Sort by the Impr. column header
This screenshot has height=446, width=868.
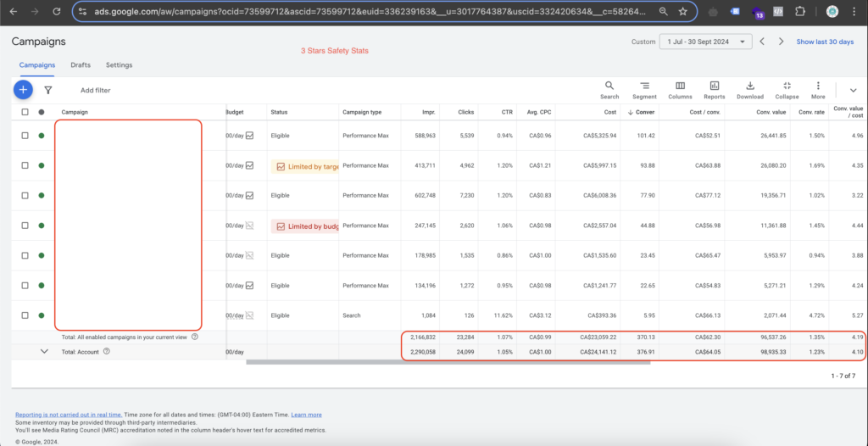[428, 112]
